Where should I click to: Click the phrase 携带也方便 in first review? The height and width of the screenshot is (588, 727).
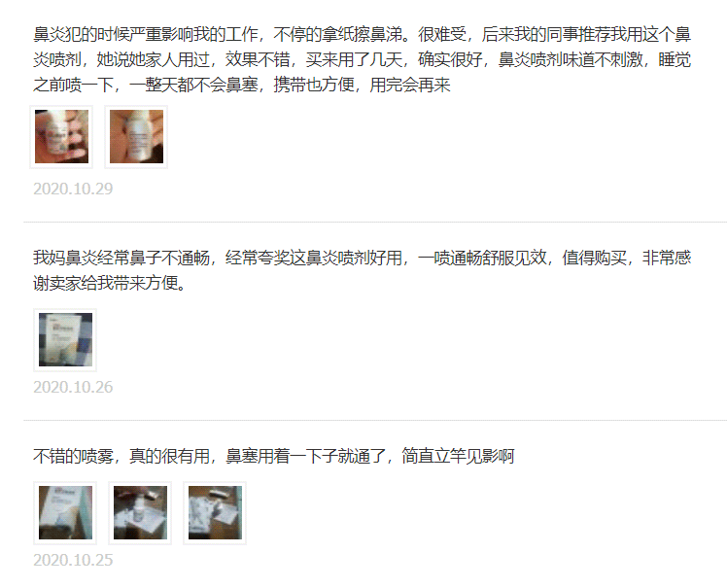(314, 85)
